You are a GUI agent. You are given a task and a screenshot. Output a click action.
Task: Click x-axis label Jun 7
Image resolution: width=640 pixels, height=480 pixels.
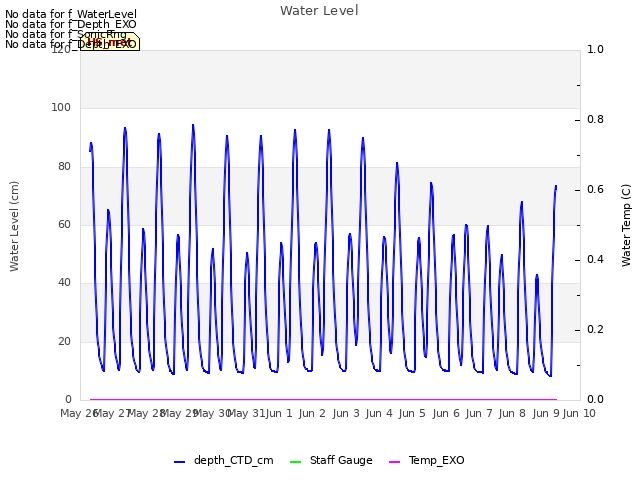[x=479, y=413]
